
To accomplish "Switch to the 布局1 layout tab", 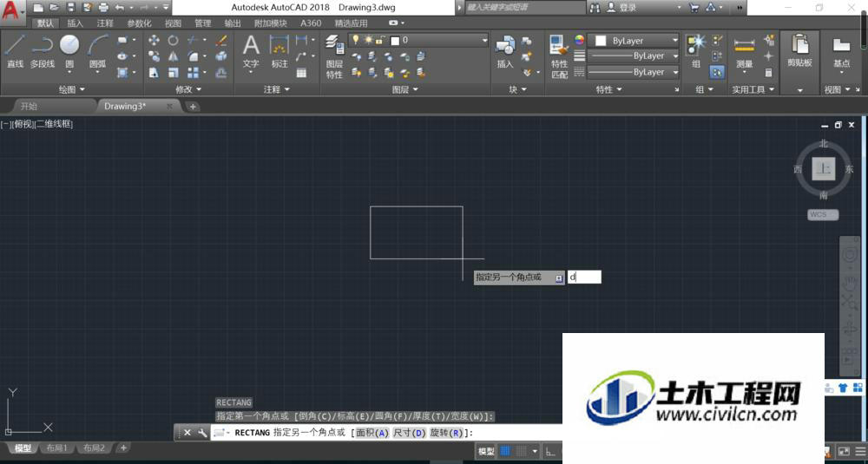I will [x=56, y=448].
